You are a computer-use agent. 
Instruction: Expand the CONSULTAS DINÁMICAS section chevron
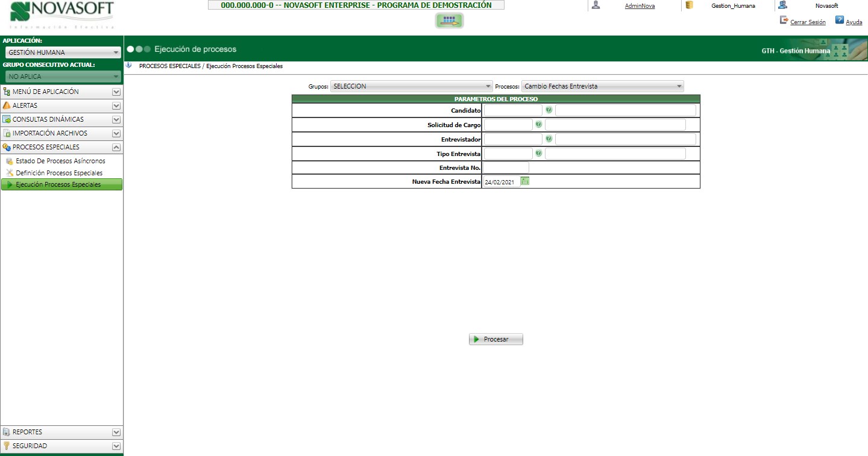pyautogui.click(x=116, y=120)
